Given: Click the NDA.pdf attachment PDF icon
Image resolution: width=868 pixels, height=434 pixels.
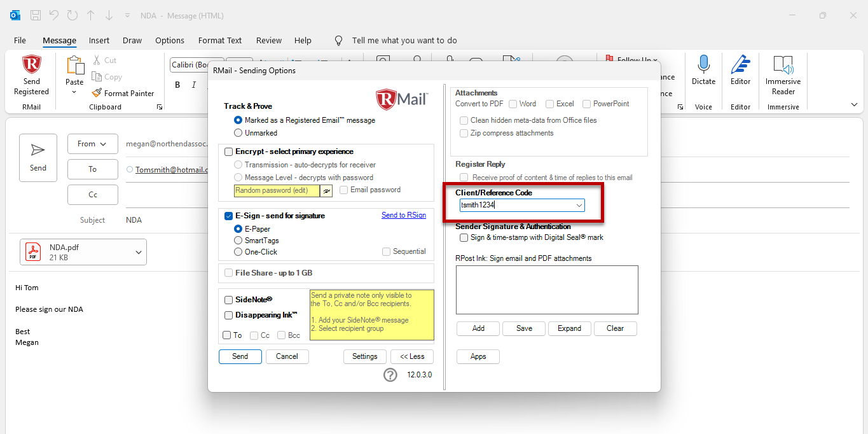Looking at the screenshot, I should pyautogui.click(x=33, y=252).
